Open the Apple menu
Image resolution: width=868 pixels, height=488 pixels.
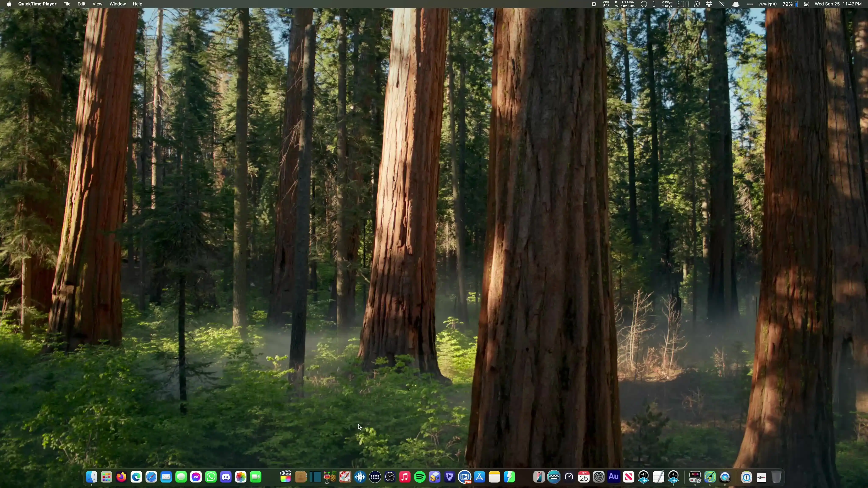coord(9,4)
